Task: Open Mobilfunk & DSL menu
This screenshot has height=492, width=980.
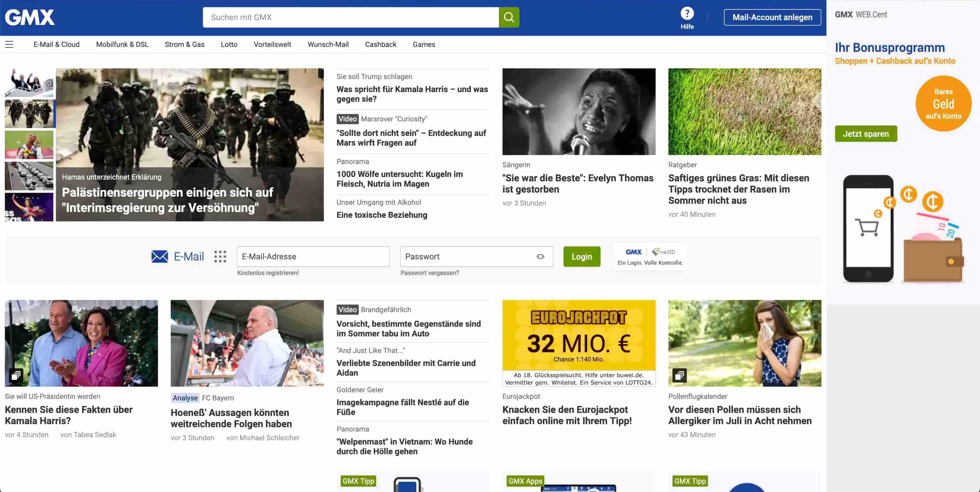Action: coord(122,44)
